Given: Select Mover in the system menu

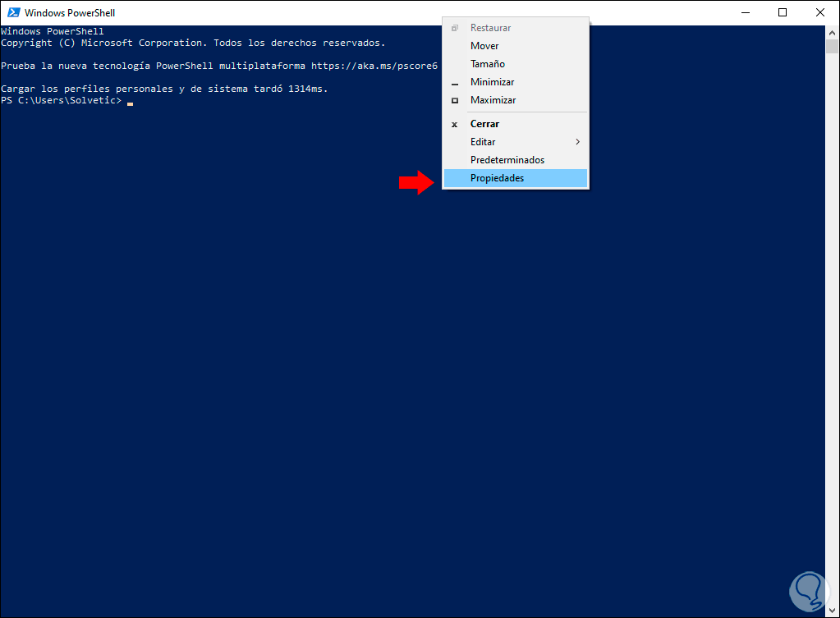Looking at the screenshot, I should 516,45.
